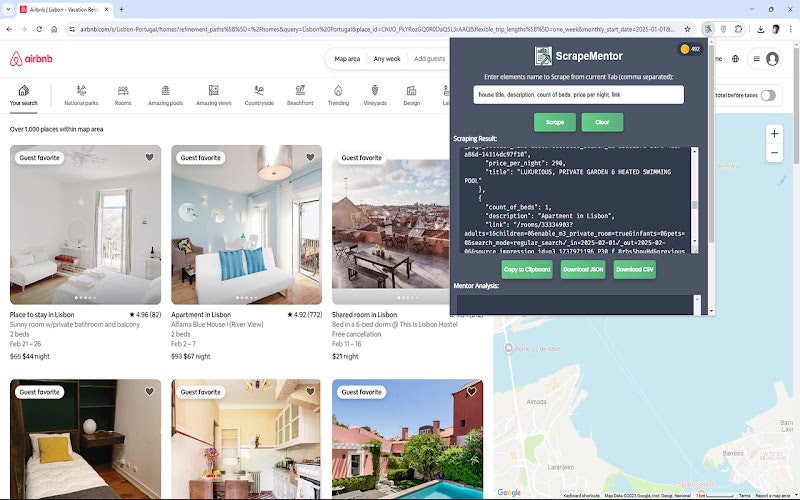Open Apartment in Lisbon listing photo
Screen dimensions: 800x500
coord(246,224)
